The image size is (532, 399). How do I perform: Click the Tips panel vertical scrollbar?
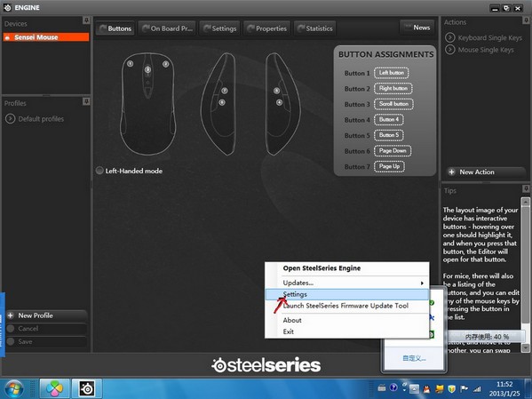(x=526, y=275)
